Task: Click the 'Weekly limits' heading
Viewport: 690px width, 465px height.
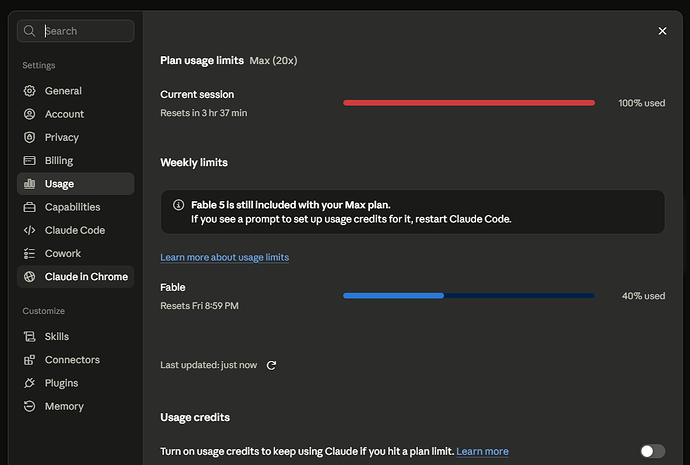Action: pyautogui.click(x=194, y=163)
